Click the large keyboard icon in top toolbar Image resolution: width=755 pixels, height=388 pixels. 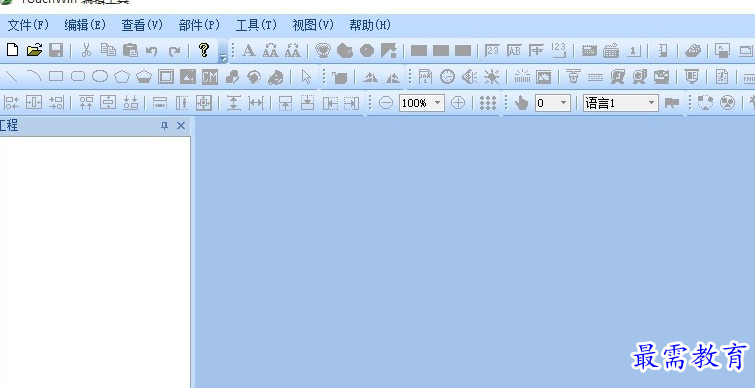pos(611,51)
